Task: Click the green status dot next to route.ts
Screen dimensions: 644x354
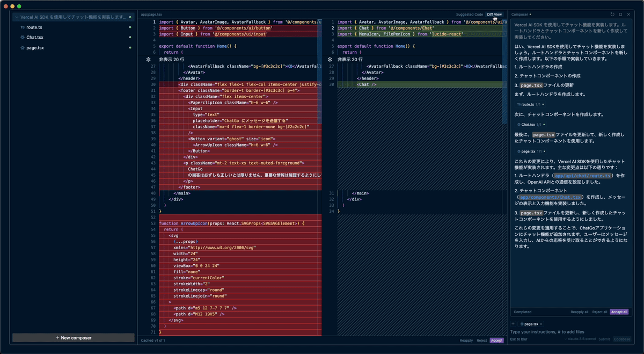Action: [x=130, y=27]
